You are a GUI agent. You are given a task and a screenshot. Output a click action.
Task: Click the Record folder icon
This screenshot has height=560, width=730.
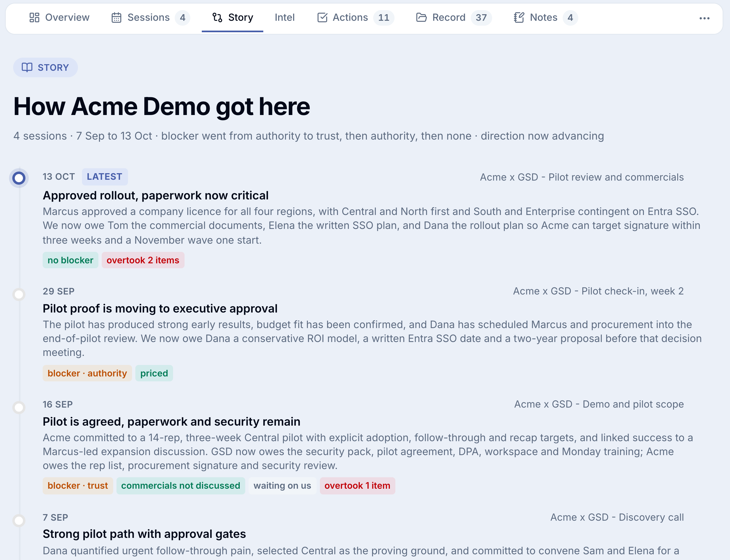[x=421, y=17]
